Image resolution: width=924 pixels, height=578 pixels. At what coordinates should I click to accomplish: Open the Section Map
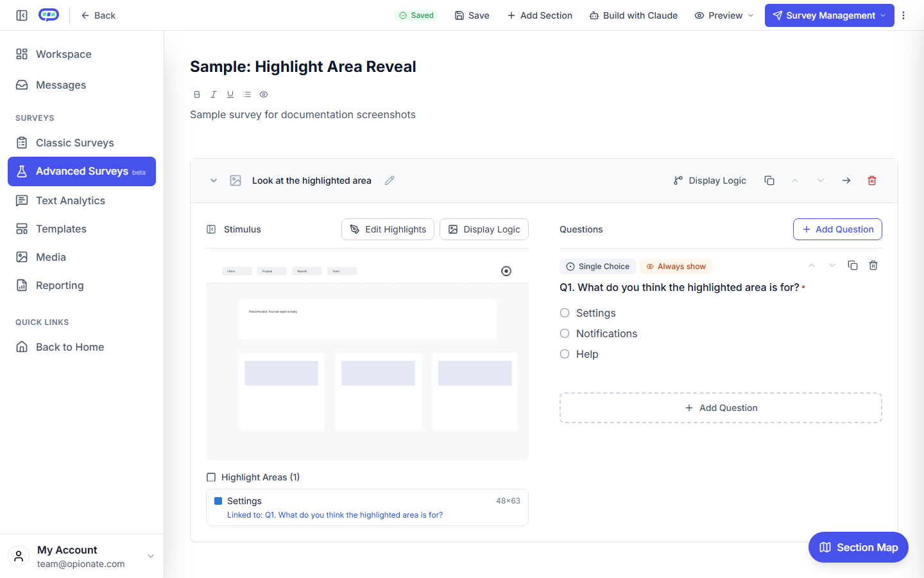click(859, 547)
